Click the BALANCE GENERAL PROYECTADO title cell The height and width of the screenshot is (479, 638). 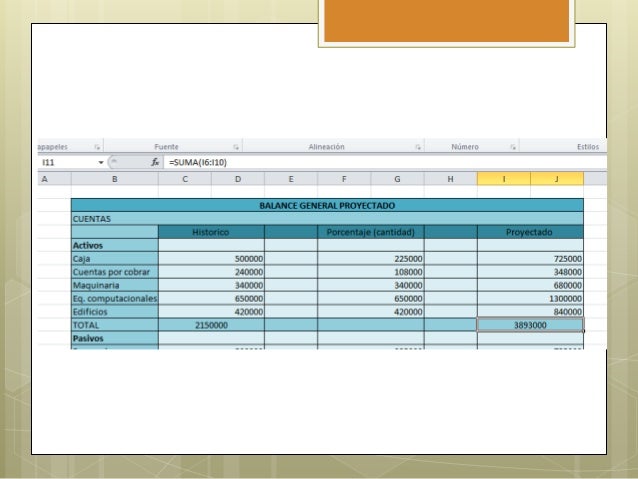pyautogui.click(x=327, y=206)
